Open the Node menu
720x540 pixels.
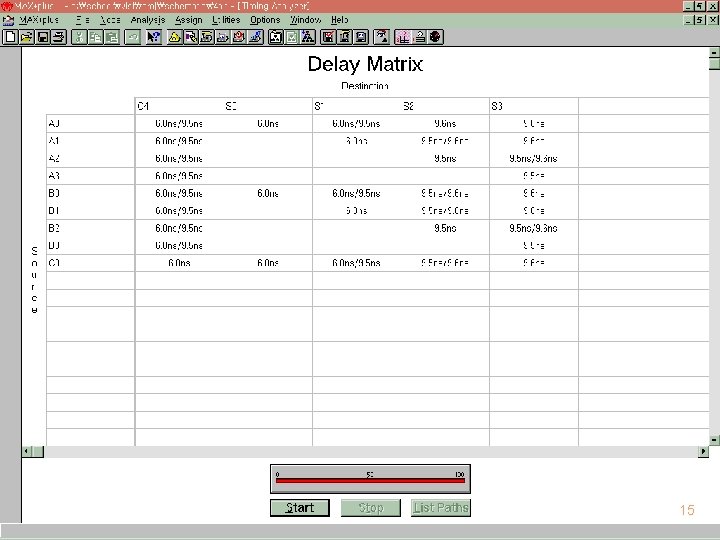pyautogui.click(x=110, y=20)
